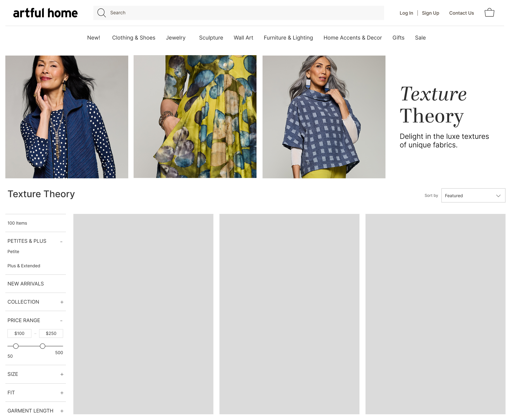
Task: Click the Sign Up link
Action: point(430,13)
